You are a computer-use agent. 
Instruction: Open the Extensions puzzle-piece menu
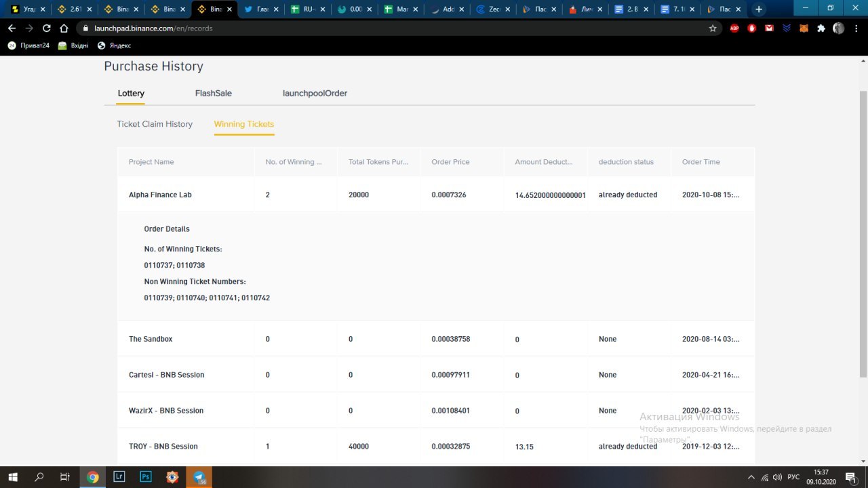coord(821,28)
